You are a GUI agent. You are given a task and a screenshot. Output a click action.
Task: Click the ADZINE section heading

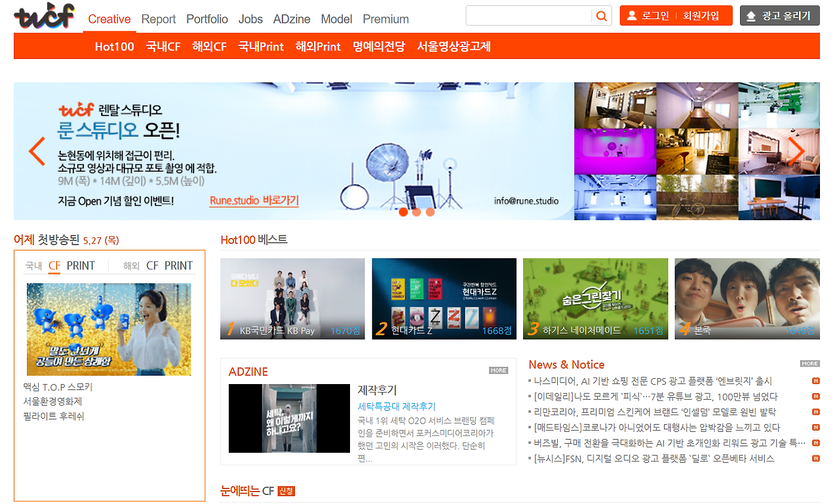pyautogui.click(x=248, y=372)
